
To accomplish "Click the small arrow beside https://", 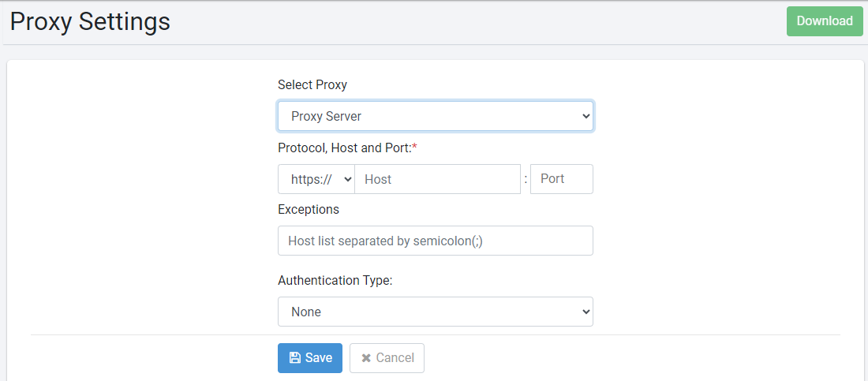I will [x=348, y=179].
